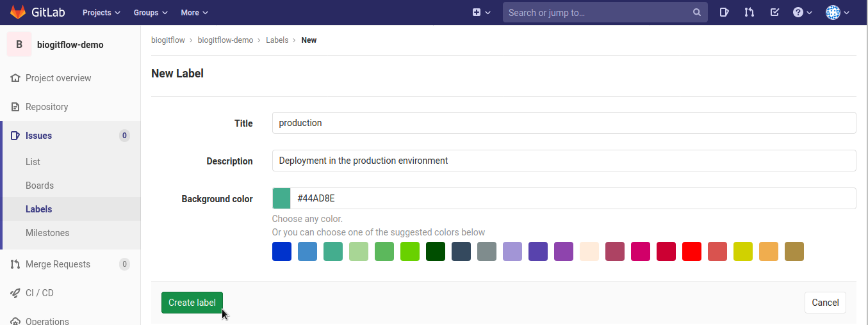This screenshot has width=868, height=325.
Task: Open the To-Do list icon
Action: [x=774, y=12]
